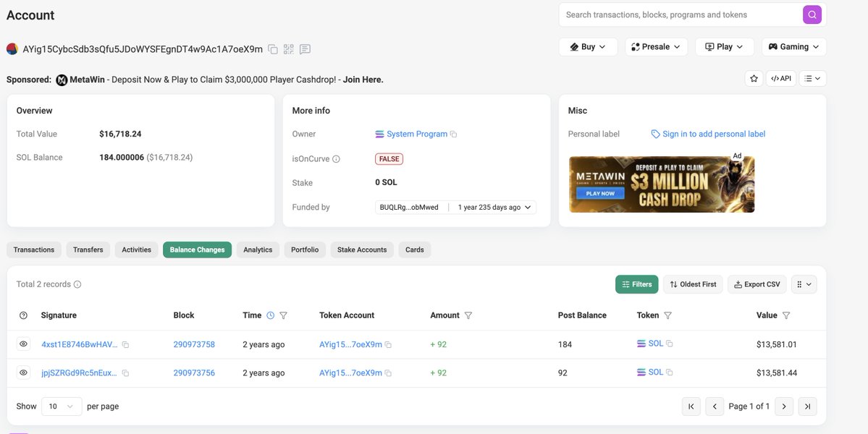
Task: Switch to the Analytics tab
Action: (258, 250)
